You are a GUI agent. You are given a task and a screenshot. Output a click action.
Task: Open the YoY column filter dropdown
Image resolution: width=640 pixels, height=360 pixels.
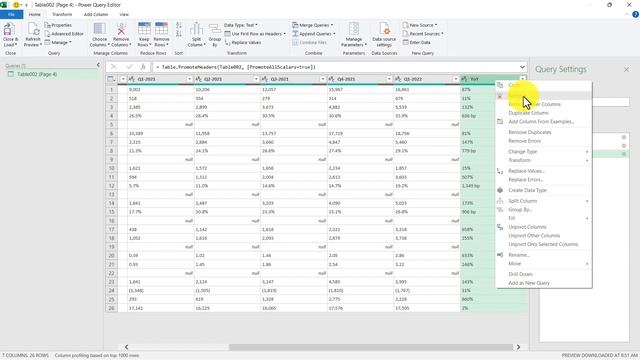pos(522,79)
